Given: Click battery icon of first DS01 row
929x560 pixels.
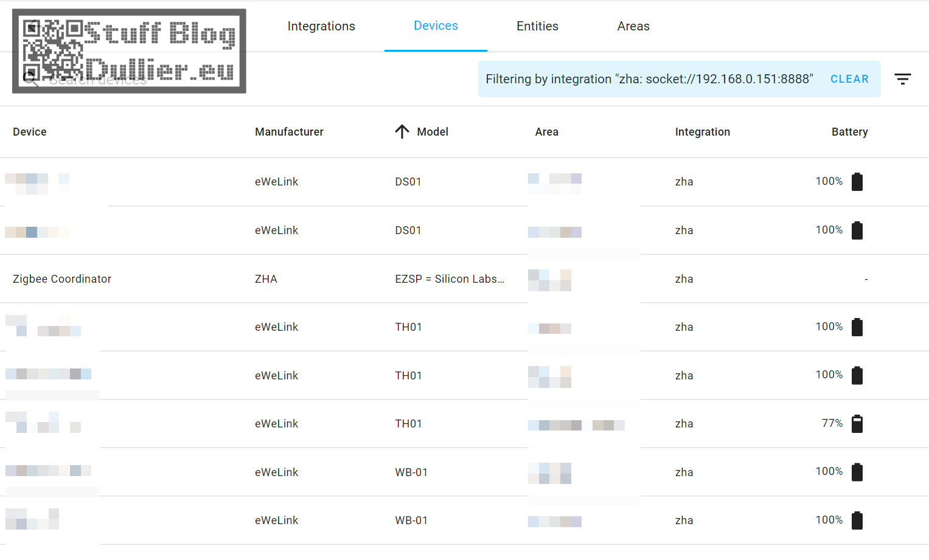Looking at the screenshot, I should click(x=857, y=182).
